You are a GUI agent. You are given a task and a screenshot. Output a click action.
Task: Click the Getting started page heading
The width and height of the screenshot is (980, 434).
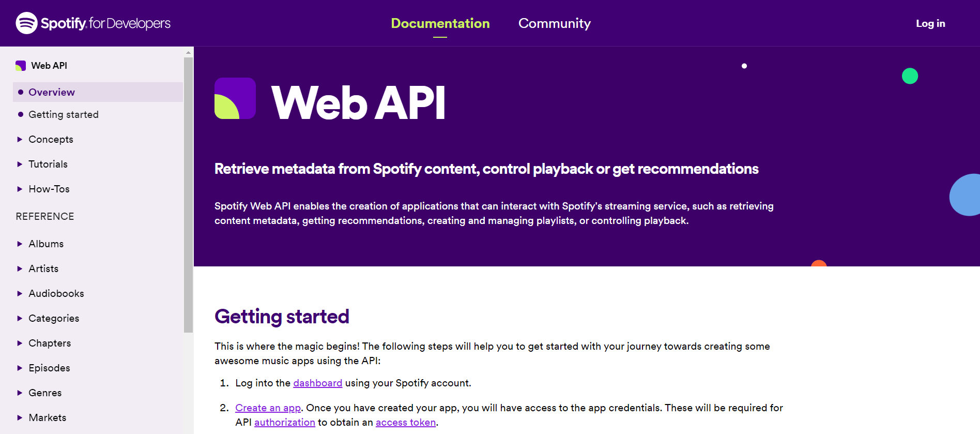[282, 317]
